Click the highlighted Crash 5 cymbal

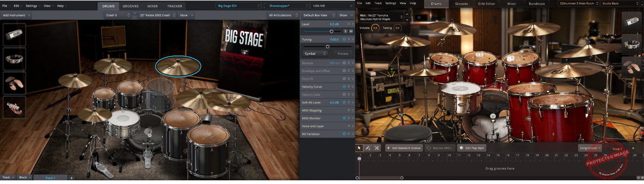point(178,66)
